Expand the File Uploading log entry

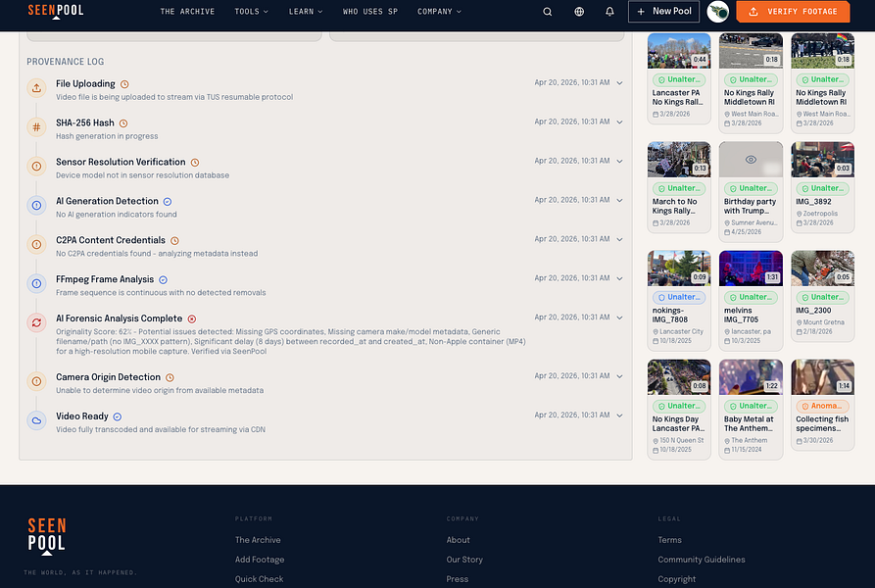[x=619, y=83]
